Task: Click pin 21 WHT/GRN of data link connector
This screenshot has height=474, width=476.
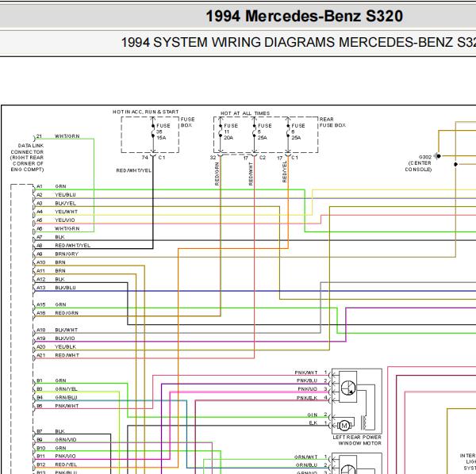Action: [x=58, y=136]
